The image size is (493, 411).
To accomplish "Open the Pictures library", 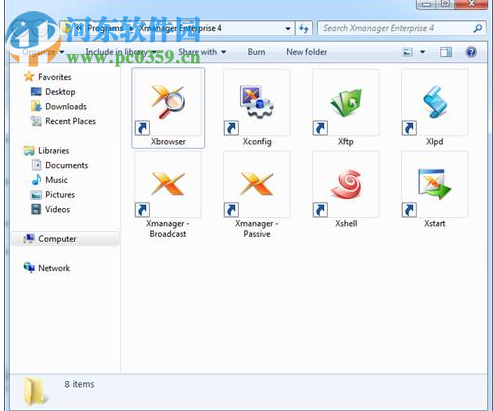I will (53, 195).
